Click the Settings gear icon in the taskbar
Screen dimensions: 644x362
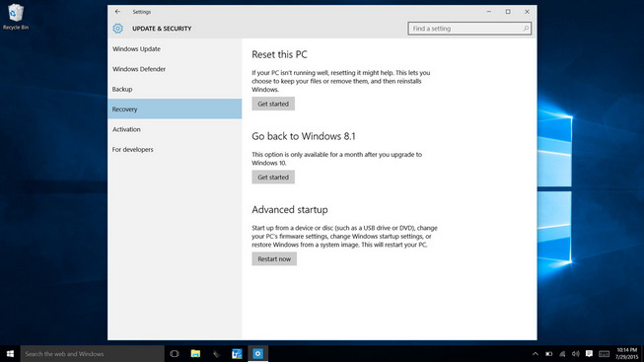[258, 354]
